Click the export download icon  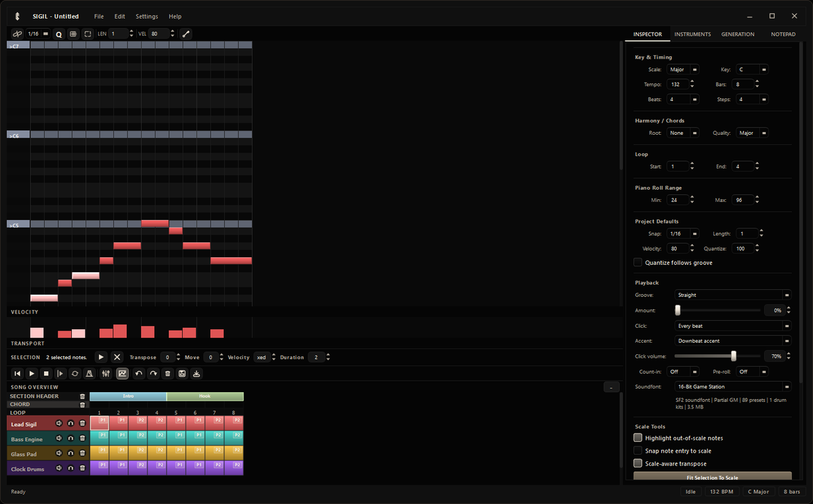click(x=196, y=373)
